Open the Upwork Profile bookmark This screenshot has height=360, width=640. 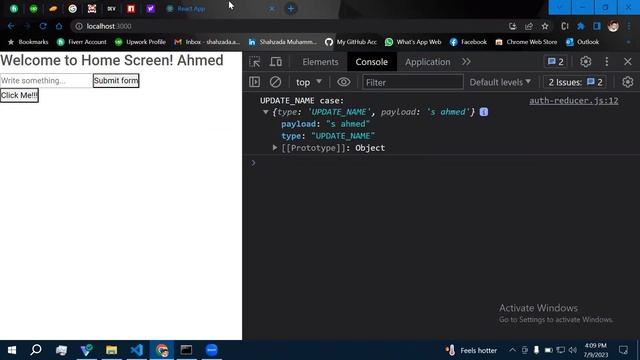tap(140, 42)
